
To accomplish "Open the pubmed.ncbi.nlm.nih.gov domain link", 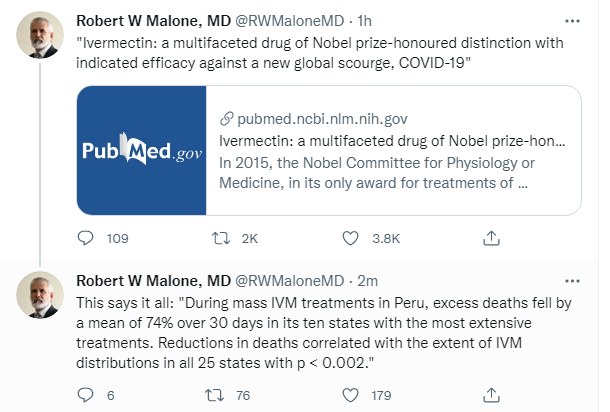I will coord(322,119).
